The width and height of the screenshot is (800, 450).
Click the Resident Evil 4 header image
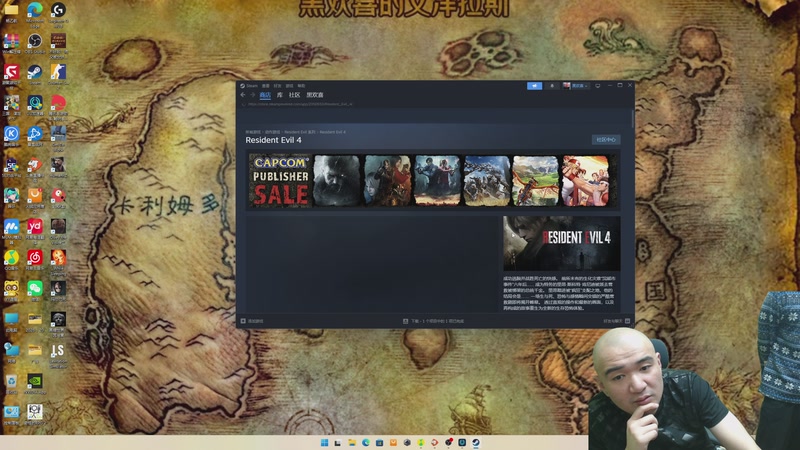click(562, 243)
